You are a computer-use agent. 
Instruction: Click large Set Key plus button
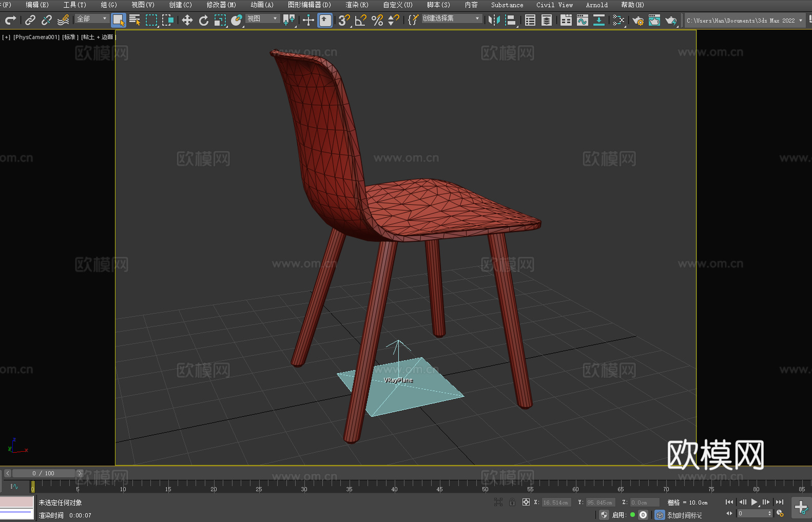801,508
